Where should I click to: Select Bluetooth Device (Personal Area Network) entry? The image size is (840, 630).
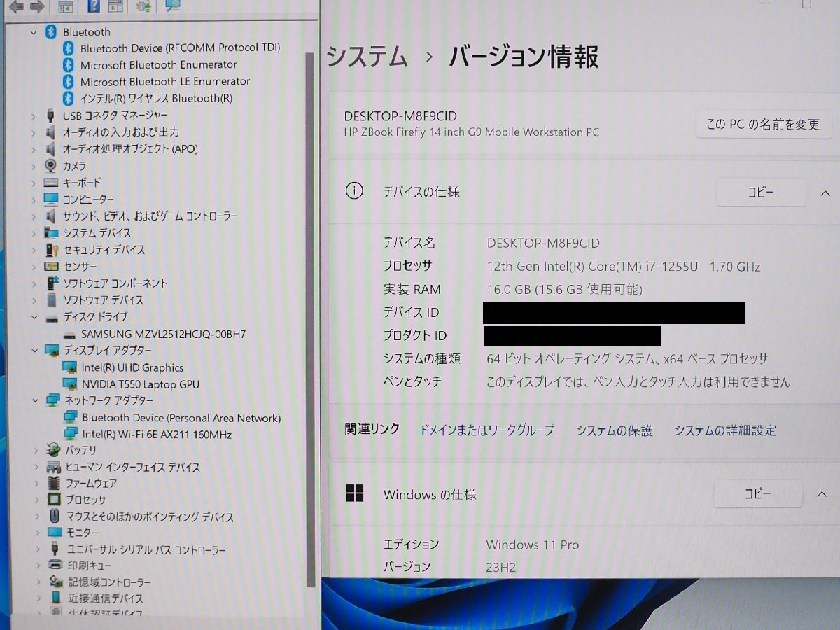pyautogui.click(x=181, y=418)
